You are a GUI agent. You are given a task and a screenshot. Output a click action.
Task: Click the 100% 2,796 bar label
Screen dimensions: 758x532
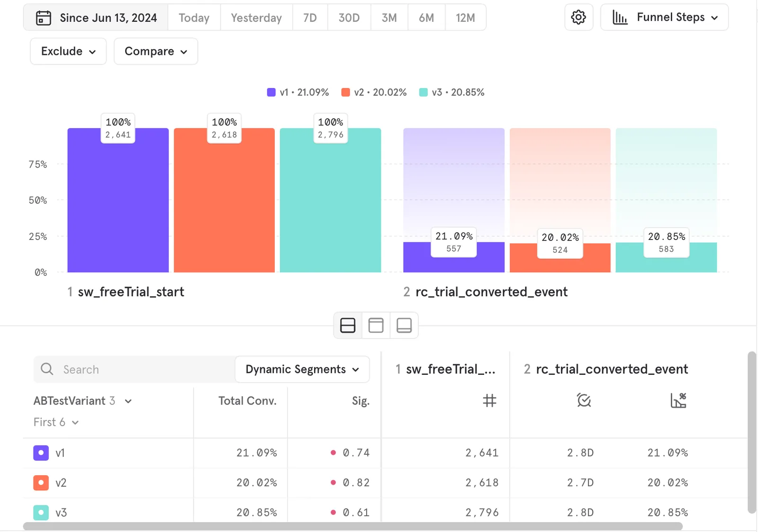point(330,128)
